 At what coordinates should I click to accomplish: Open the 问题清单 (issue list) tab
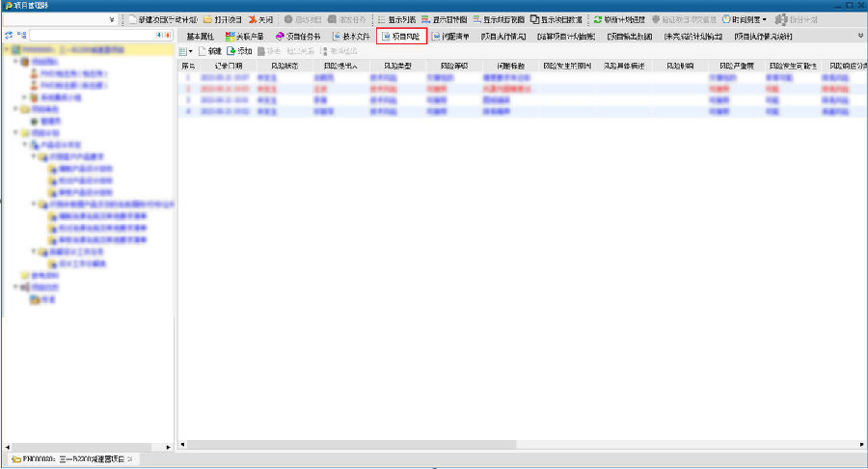[450, 37]
